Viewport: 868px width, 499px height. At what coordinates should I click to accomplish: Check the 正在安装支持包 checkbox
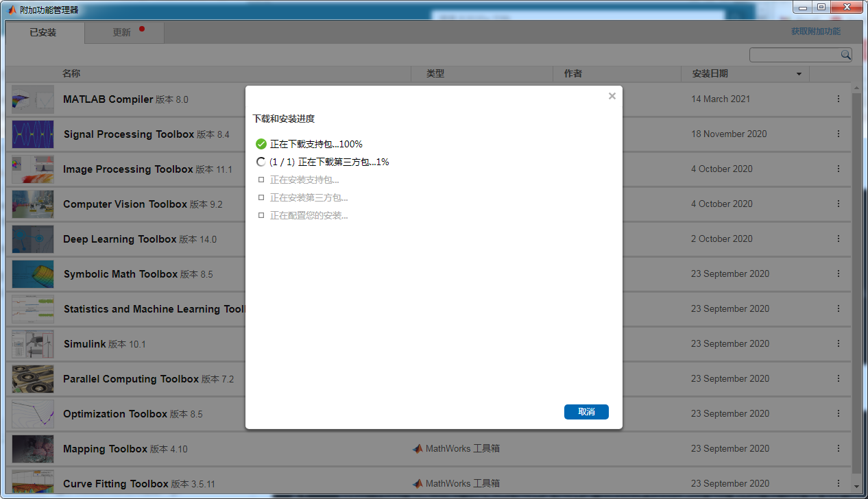[261, 179]
